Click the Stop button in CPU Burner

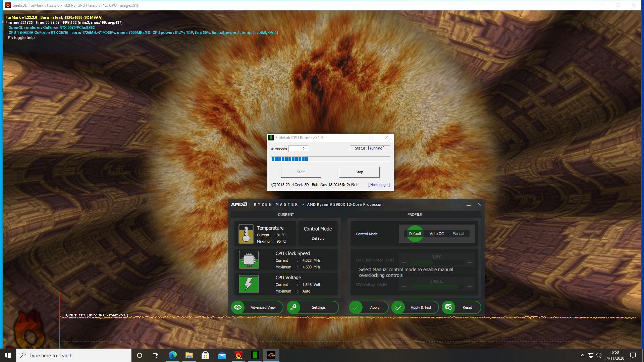click(x=359, y=172)
